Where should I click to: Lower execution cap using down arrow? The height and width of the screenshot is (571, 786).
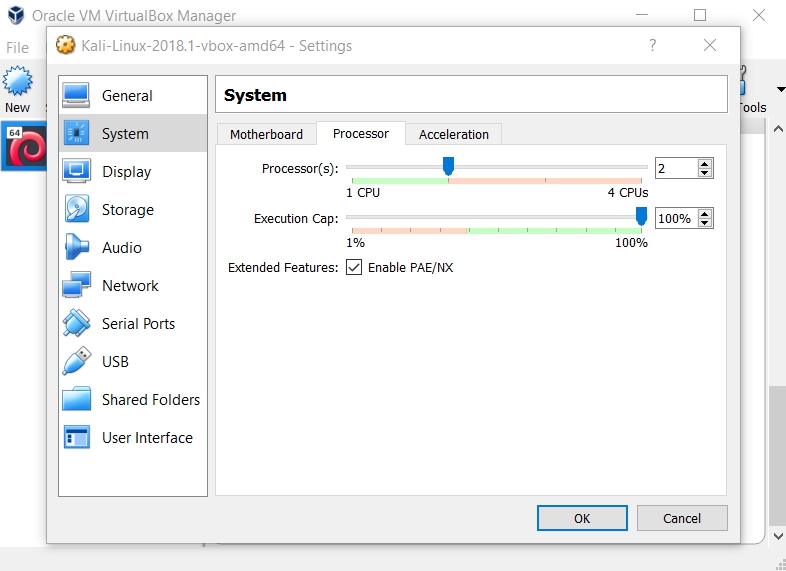pos(705,223)
